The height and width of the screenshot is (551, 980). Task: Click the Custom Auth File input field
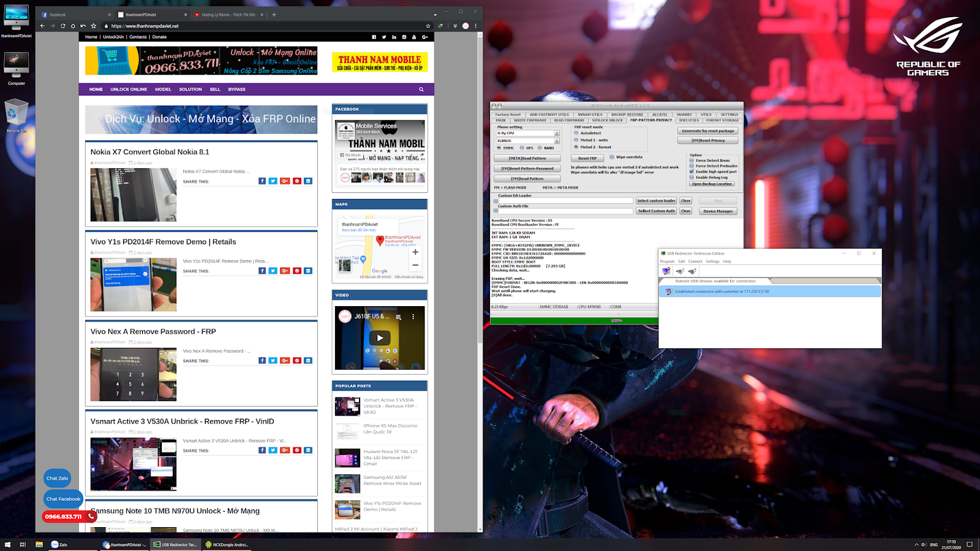pyautogui.click(x=565, y=211)
